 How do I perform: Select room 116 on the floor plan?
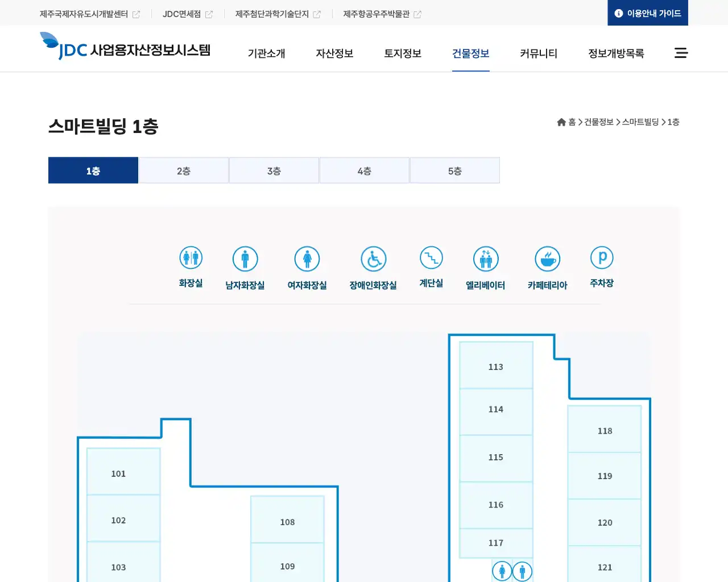tap(496, 505)
